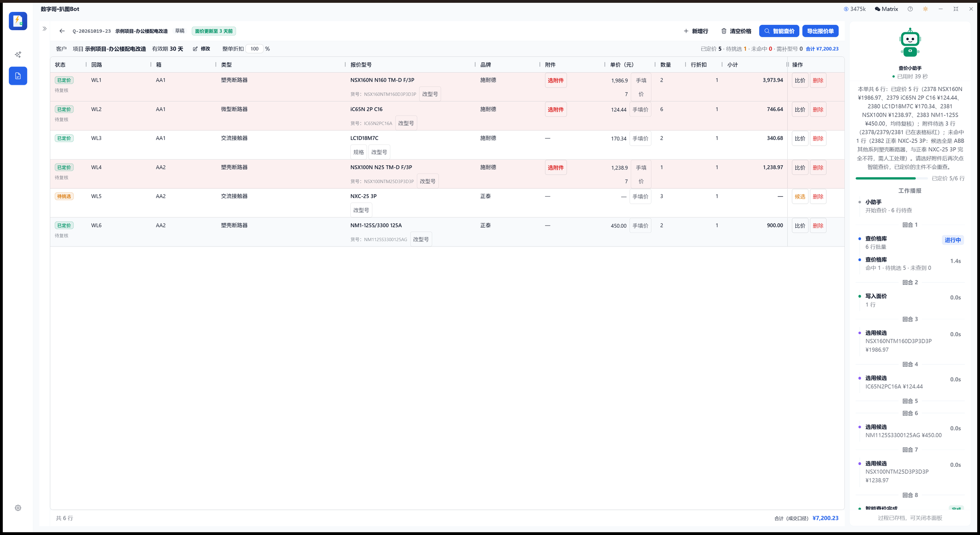Open the Matrix account menu
Viewport: 980px width, 535px height.
click(x=886, y=9)
